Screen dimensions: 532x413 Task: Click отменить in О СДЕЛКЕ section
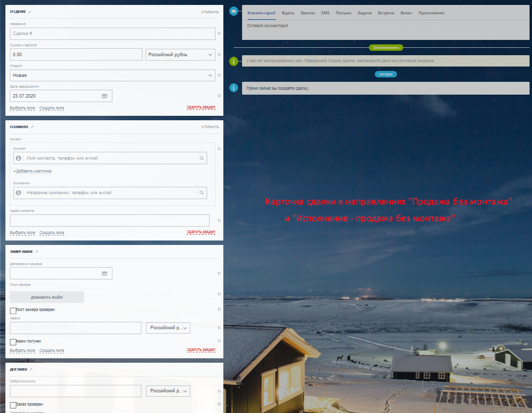point(210,12)
